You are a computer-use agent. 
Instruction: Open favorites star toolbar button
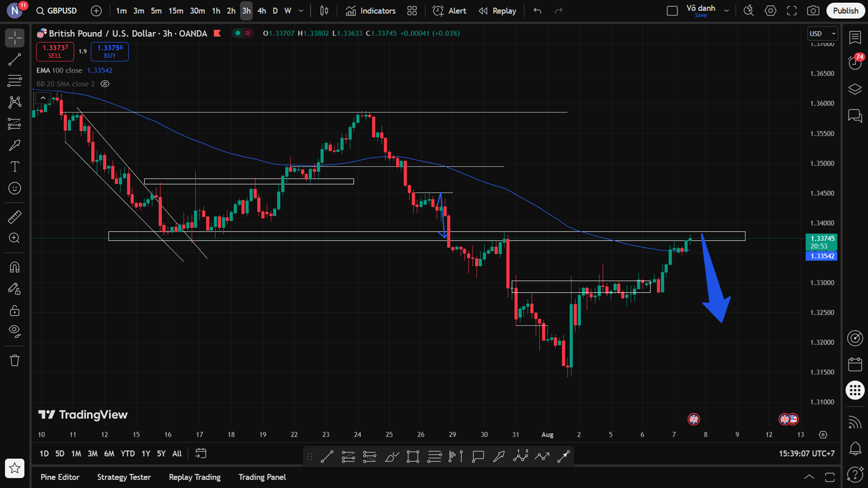pos(15,468)
